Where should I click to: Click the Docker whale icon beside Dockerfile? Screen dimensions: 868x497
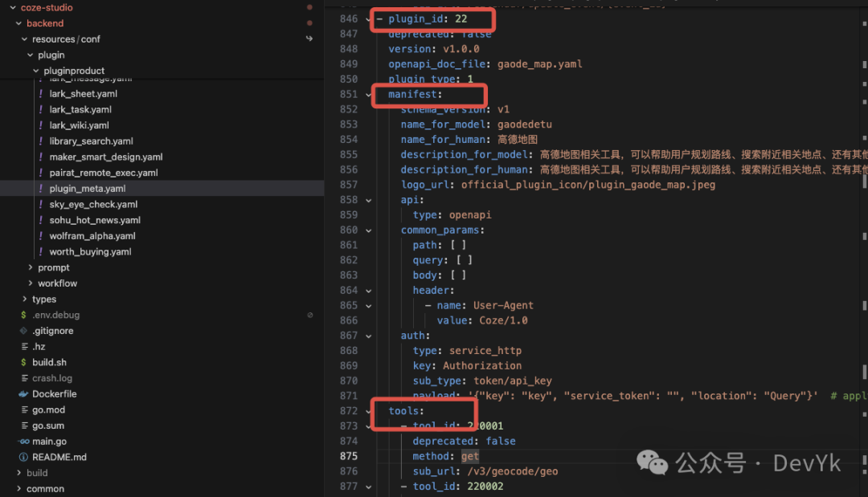pyautogui.click(x=23, y=394)
